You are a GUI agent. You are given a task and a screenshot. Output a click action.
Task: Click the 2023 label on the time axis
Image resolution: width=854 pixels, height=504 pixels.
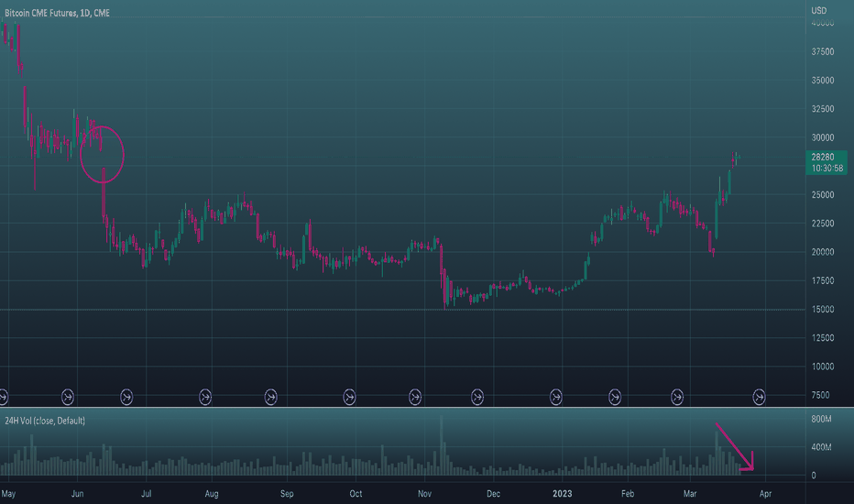[x=562, y=494]
